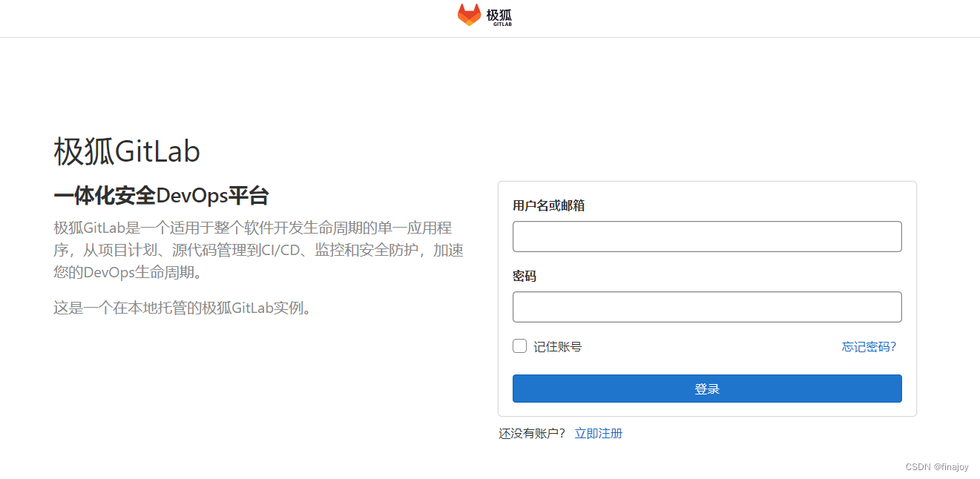Image resolution: width=980 pixels, height=479 pixels.
Task: Click the fox-head icon above the login form
Action: 469,15
